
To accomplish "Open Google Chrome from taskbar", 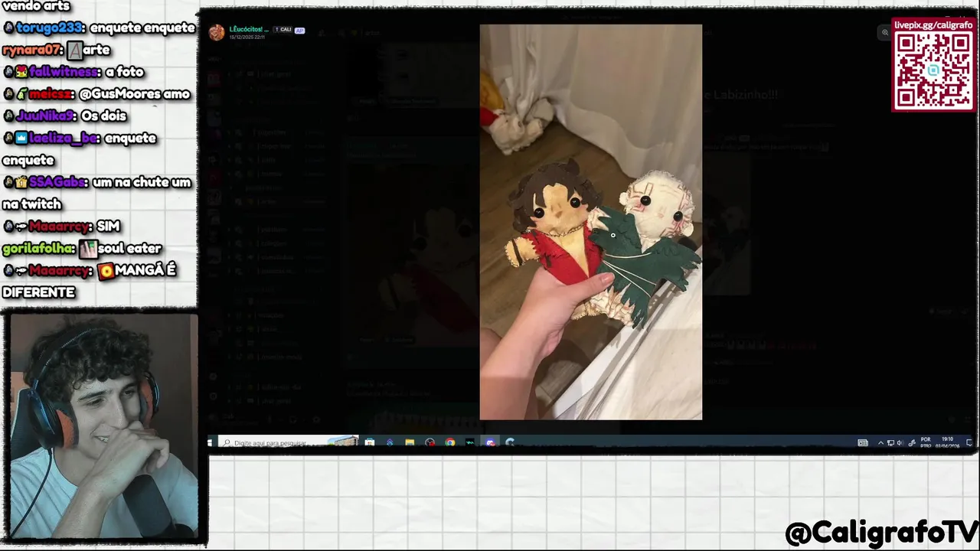I will [x=450, y=442].
